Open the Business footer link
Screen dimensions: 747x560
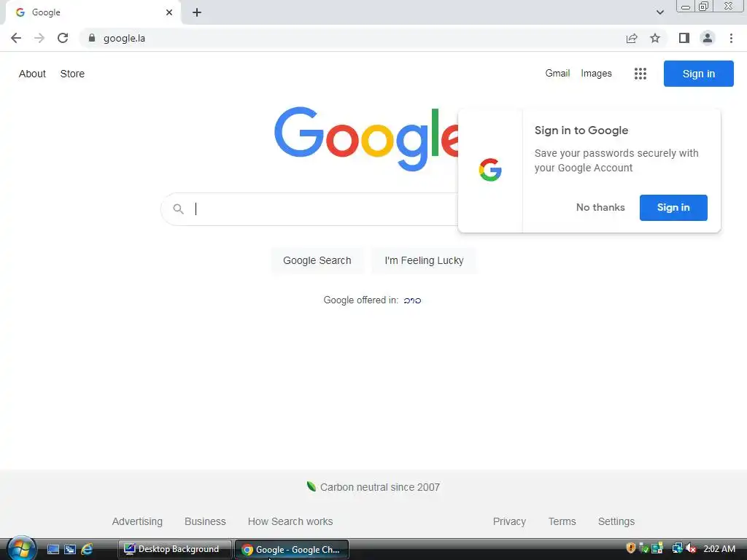coord(205,521)
